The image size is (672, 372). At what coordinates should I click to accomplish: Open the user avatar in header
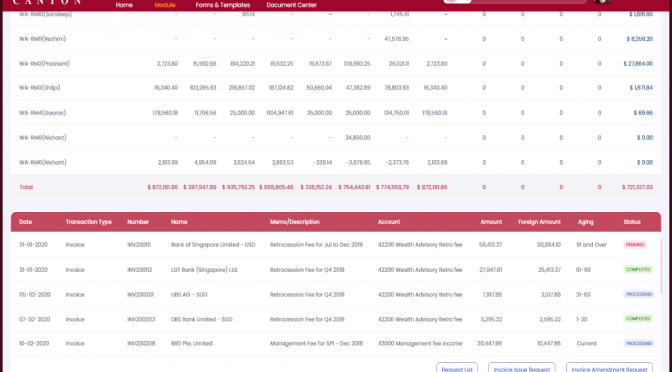(x=602, y=1)
